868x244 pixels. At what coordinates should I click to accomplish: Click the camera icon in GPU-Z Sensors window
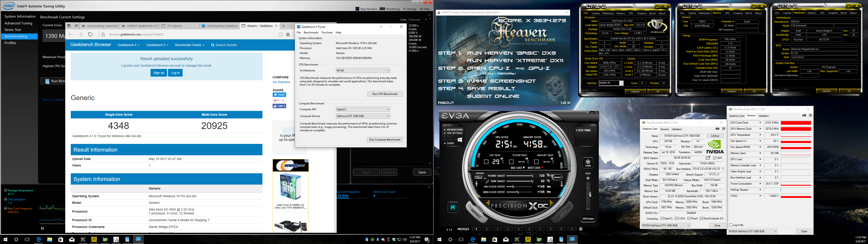pos(804,115)
